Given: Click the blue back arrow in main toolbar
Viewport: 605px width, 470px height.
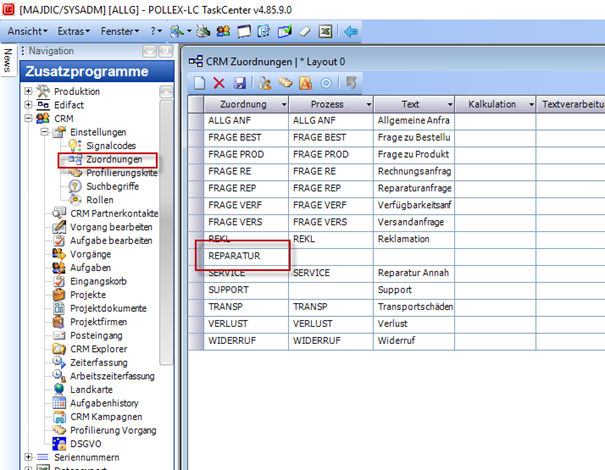Looking at the screenshot, I should 351,31.
